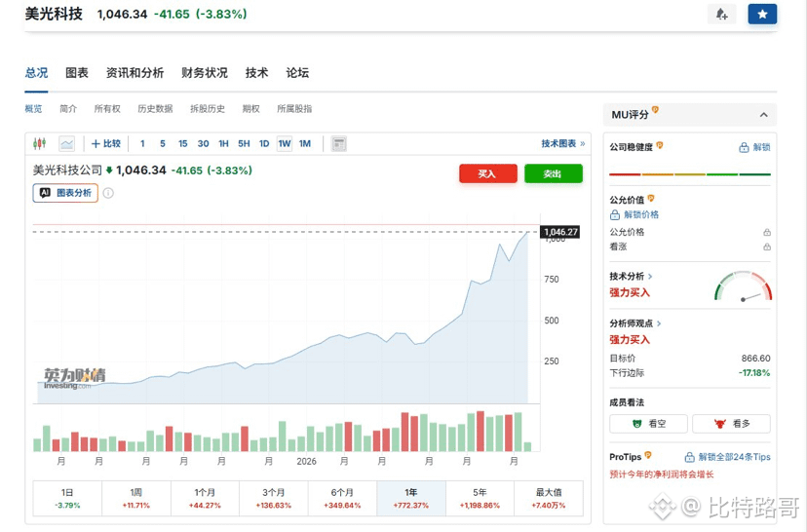Click the 比较 compare button
The image size is (807, 532).
pyautogui.click(x=106, y=143)
